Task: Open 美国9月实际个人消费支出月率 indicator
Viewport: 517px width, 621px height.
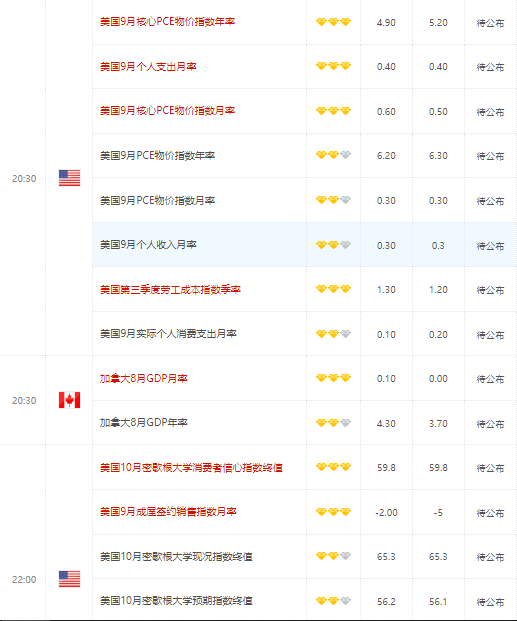Action: tap(168, 334)
